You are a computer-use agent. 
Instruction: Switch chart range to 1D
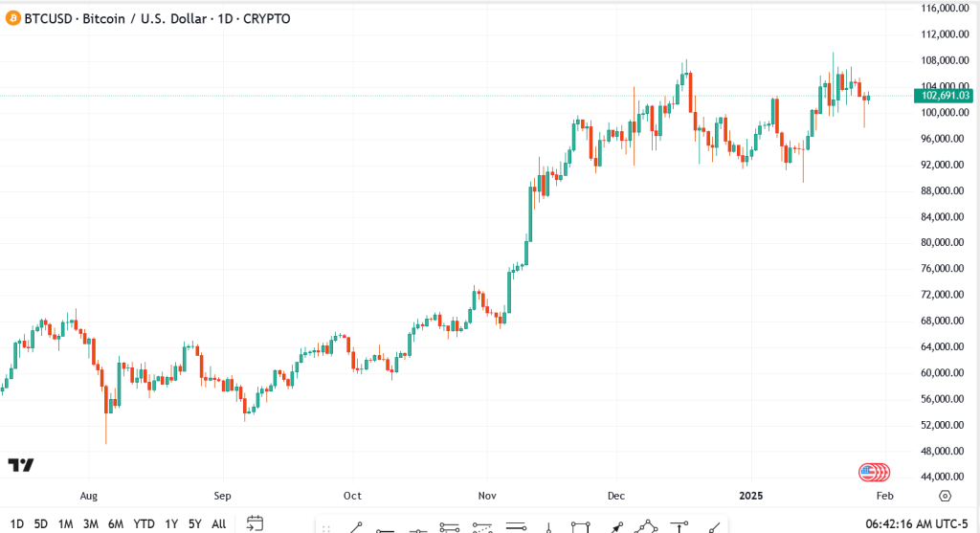(x=17, y=523)
